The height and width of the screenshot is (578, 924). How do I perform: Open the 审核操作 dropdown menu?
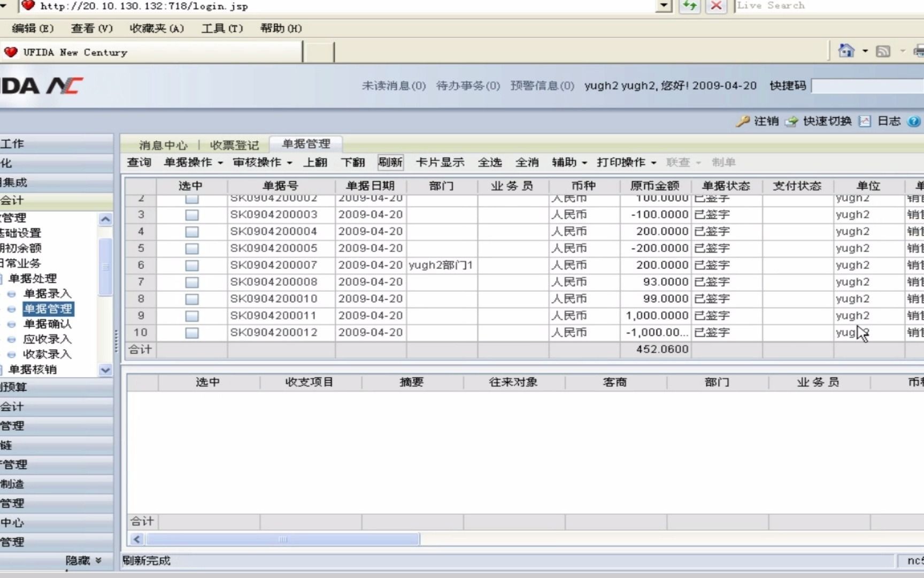point(263,162)
